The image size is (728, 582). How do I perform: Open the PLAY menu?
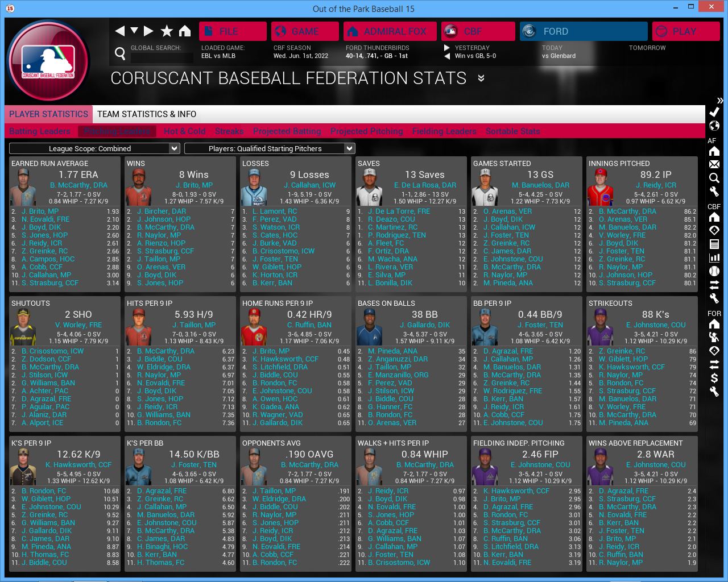pyautogui.click(x=686, y=31)
